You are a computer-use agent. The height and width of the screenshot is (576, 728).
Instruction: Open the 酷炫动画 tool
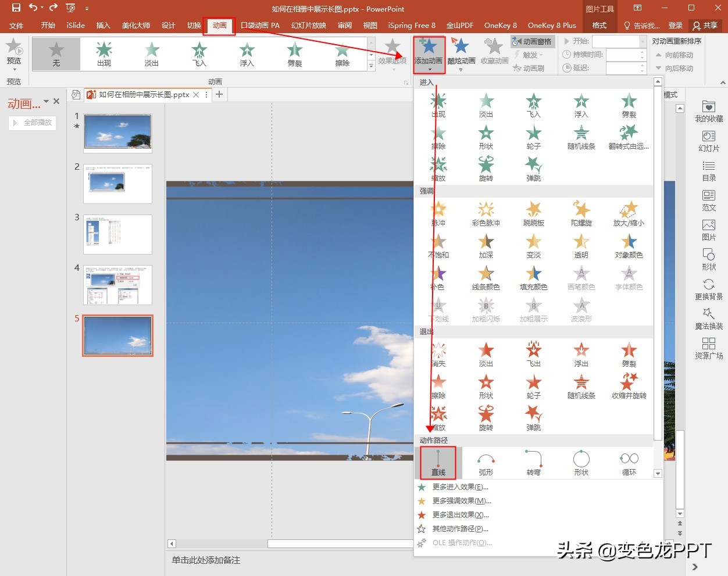click(x=461, y=55)
